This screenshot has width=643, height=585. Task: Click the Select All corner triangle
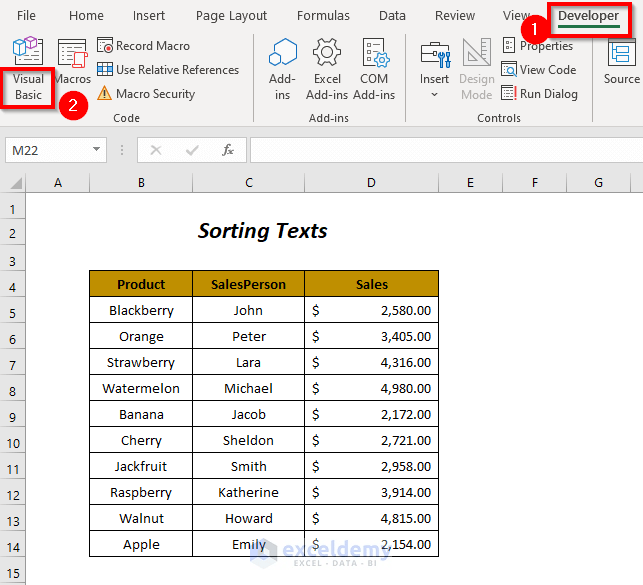(x=15, y=183)
